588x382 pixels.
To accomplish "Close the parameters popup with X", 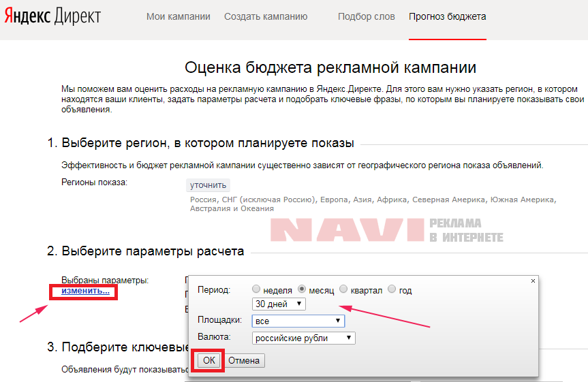I will pos(533,281).
